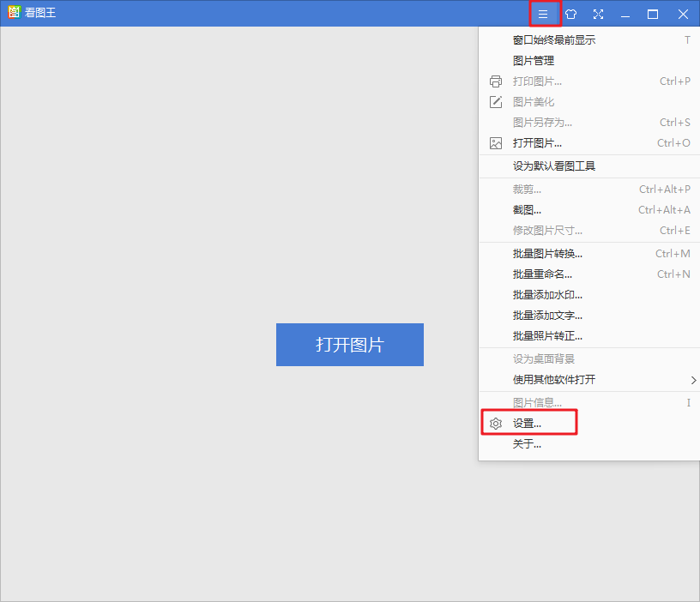Open 图片管理 from the menu
The height and width of the screenshot is (602, 700).
coord(589,61)
